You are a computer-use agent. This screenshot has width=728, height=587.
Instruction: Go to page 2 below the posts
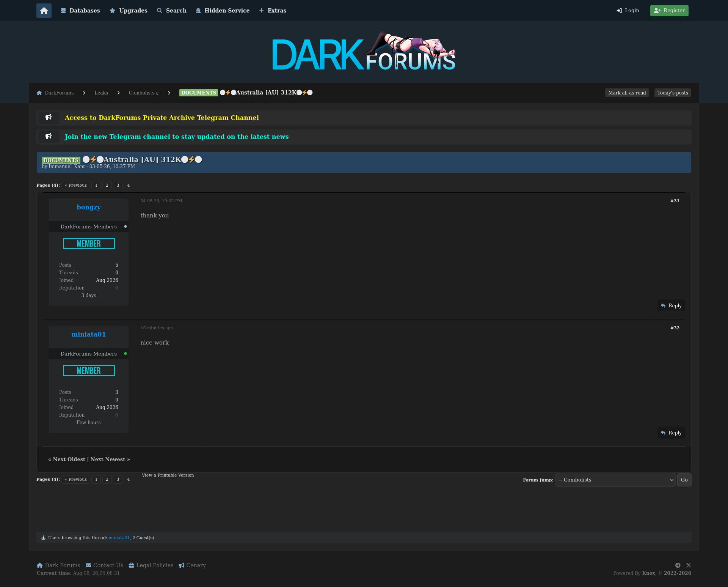tap(107, 479)
